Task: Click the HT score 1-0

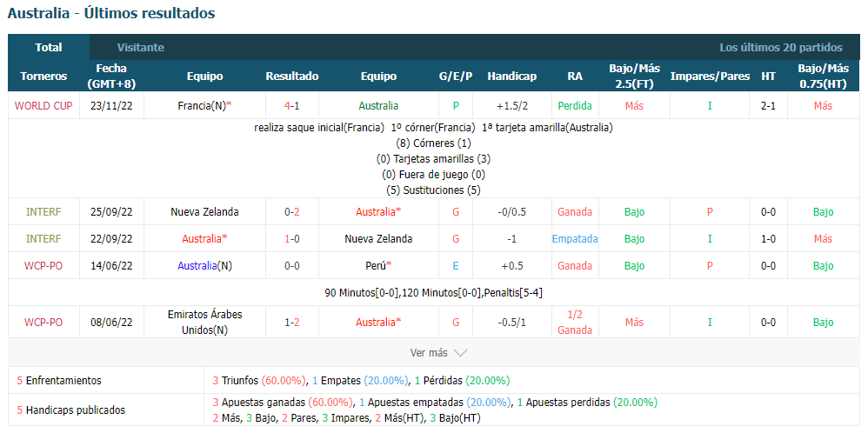Action: pos(768,238)
